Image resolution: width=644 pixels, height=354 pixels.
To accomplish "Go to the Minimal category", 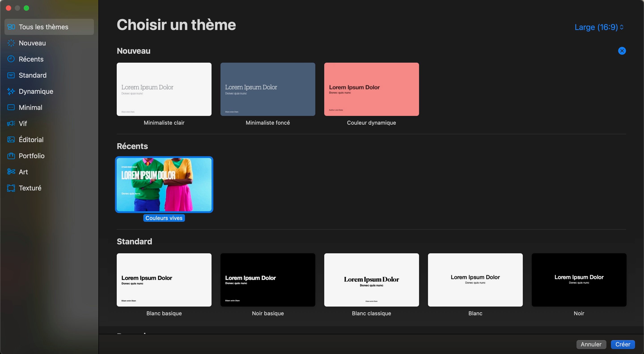I will (49, 107).
